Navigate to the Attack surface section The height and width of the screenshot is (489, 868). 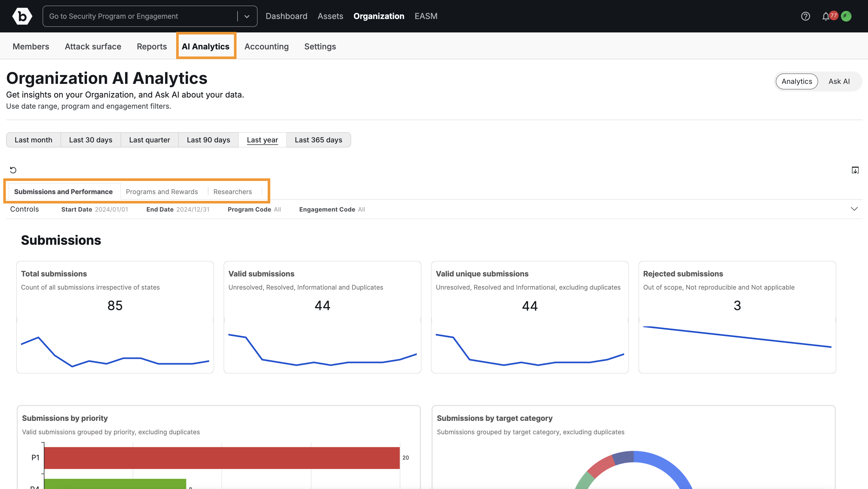93,46
